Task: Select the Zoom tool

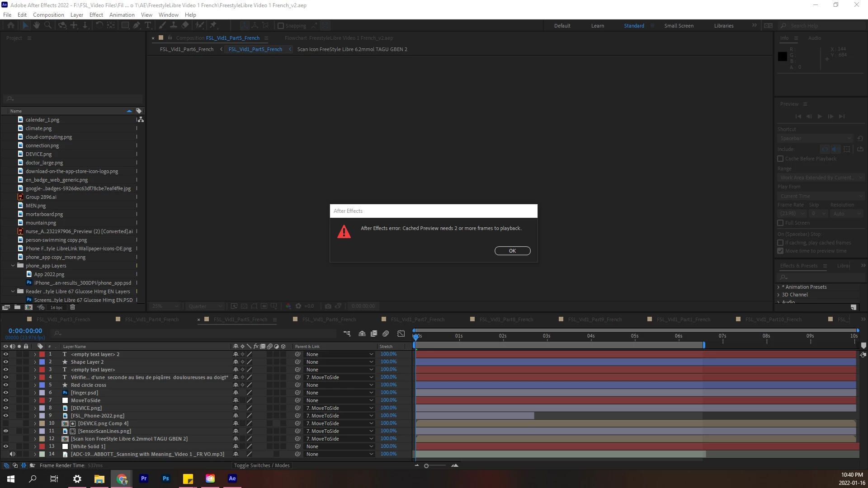Action: [x=47, y=26]
